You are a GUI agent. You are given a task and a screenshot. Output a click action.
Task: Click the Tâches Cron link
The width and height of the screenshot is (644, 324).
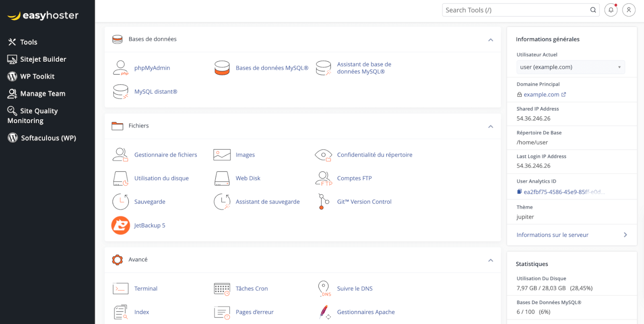coord(252,289)
